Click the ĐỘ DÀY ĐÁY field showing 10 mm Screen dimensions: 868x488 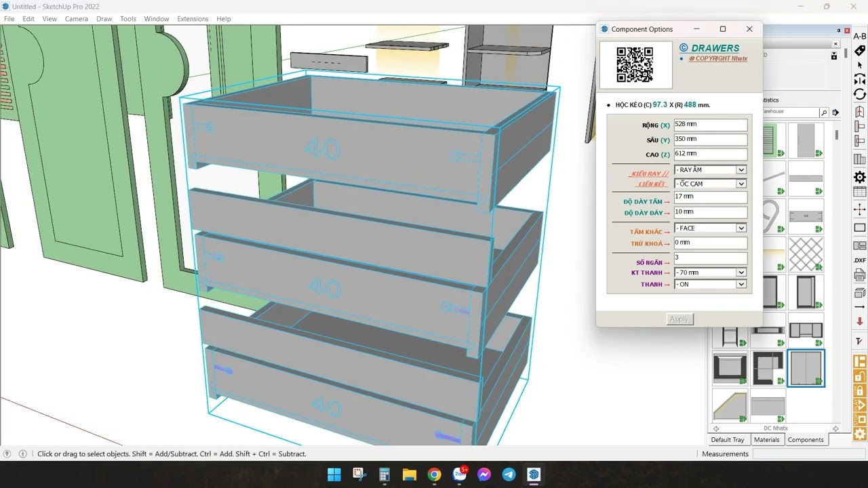point(711,213)
